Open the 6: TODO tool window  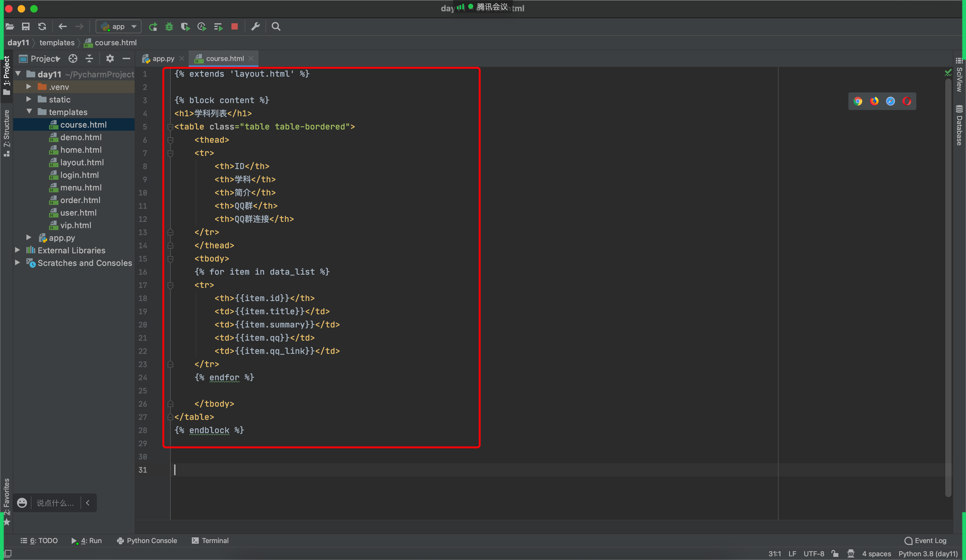tap(39, 541)
